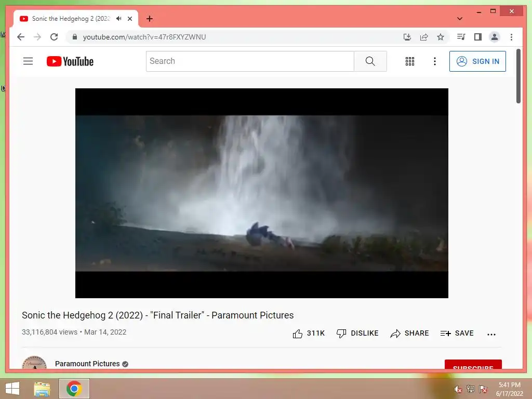
Task: Go back with the browser back arrow
Action: 21,37
